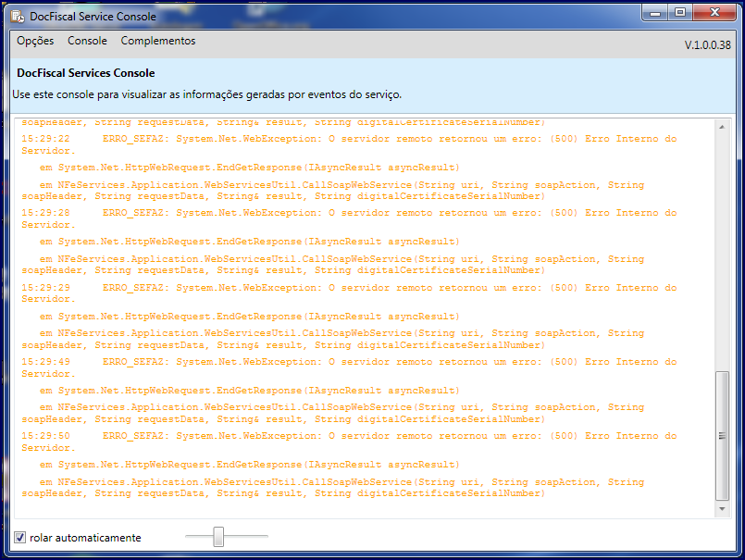745x560 pixels.
Task: Open the Console menu
Action: (x=87, y=41)
